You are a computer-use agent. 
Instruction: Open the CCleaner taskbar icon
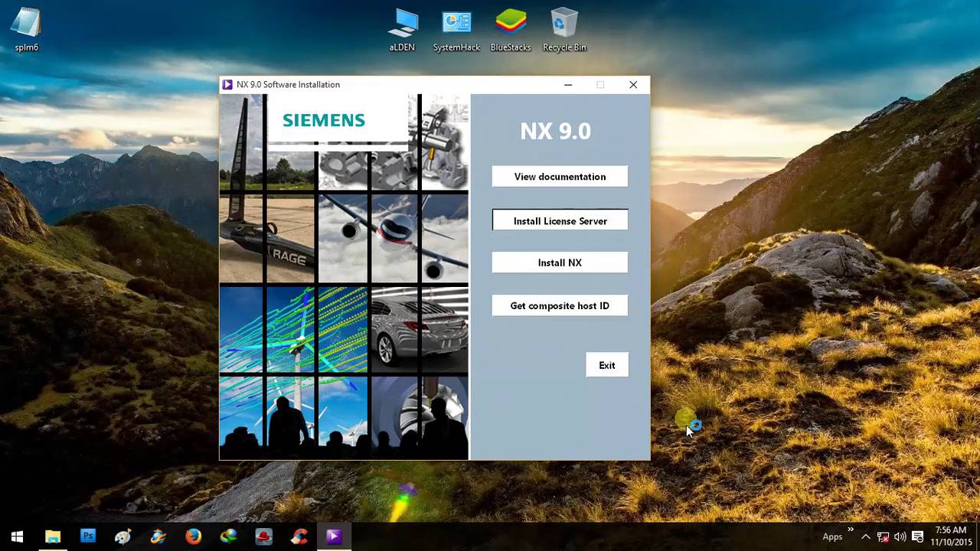299,536
